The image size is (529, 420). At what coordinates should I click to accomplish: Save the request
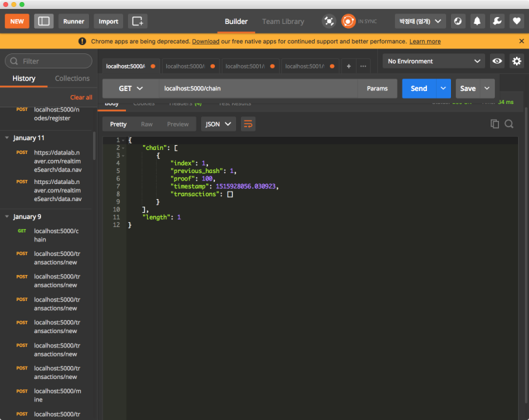click(467, 88)
